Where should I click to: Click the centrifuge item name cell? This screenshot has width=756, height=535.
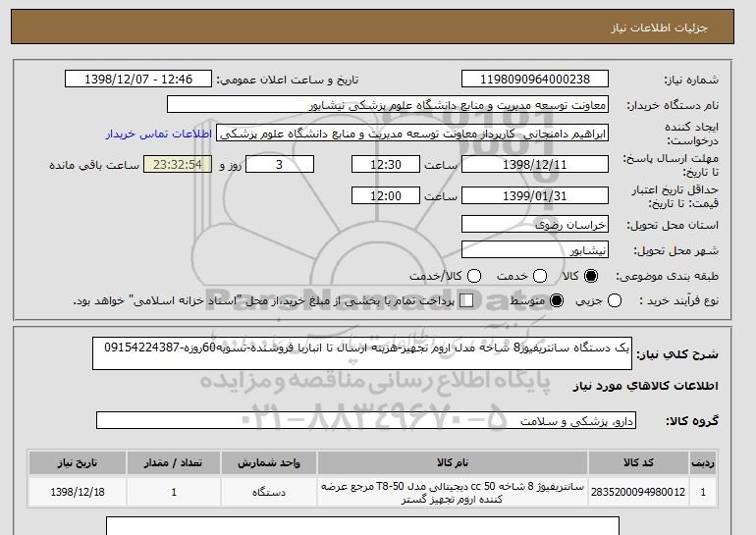click(x=453, y=492)
